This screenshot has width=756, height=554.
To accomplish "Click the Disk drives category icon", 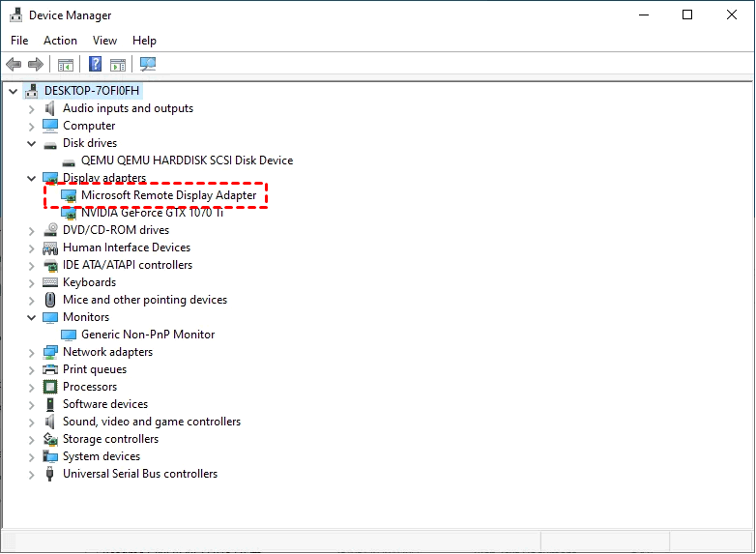I will (x=50, y=144).
